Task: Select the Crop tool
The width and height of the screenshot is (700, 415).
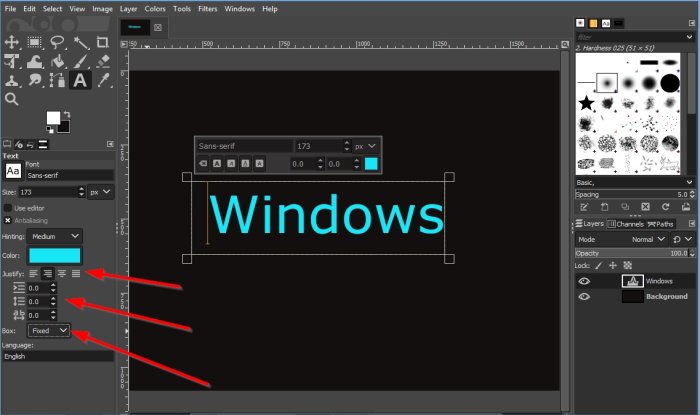Action: click(x=103, y=42)
